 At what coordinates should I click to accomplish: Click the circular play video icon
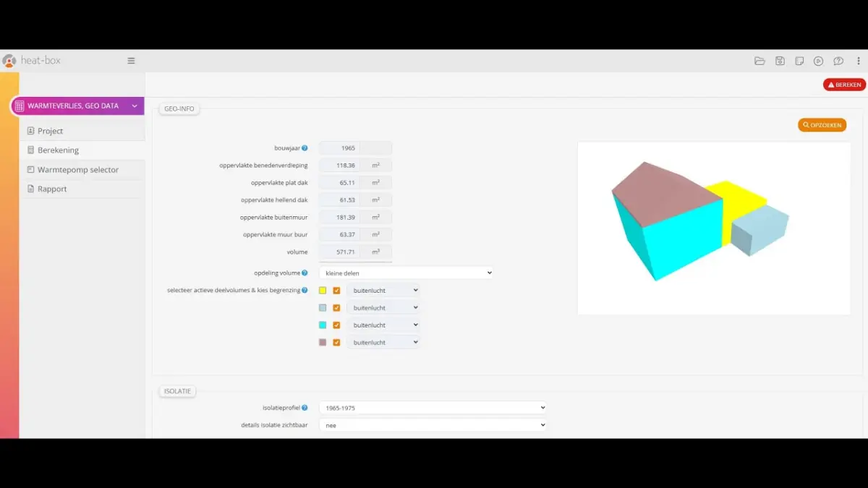click(819, 61)
